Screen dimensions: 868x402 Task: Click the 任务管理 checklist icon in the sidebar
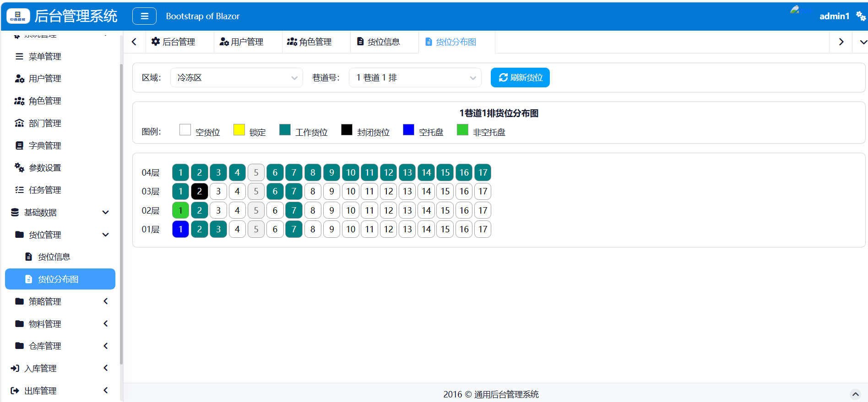[19, 190]
